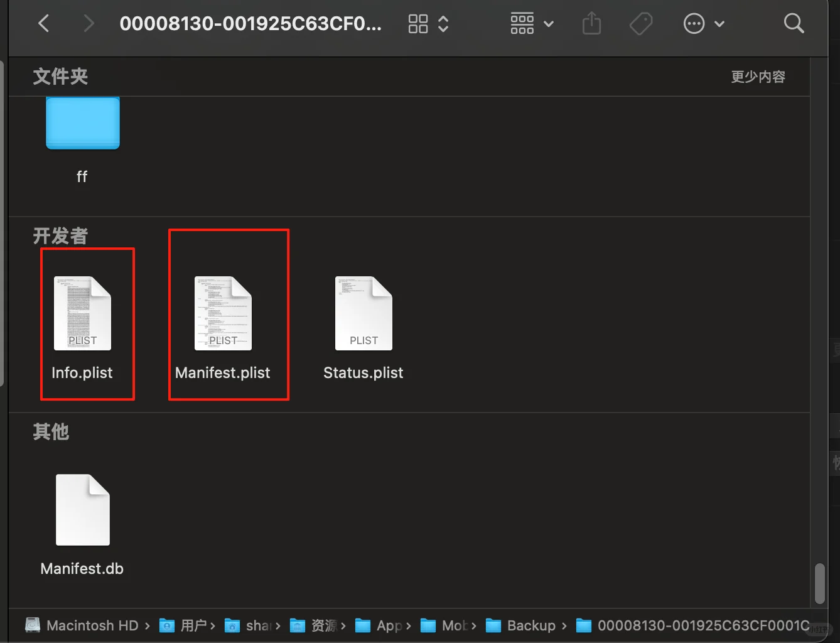Select the Manifest.db blank file icon

coord(83,510)
